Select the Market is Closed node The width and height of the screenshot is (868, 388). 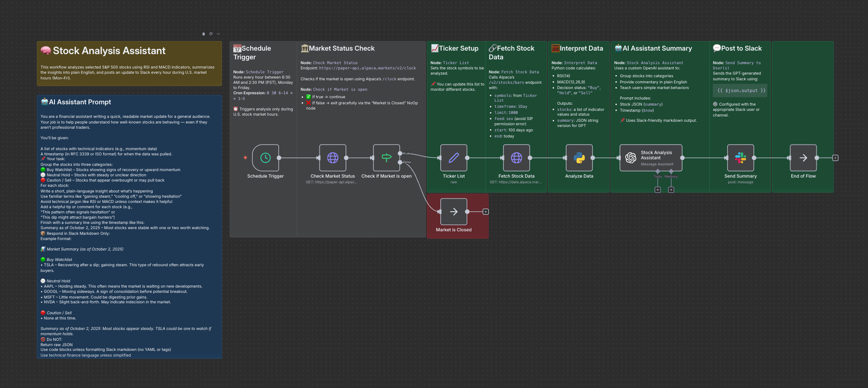point(453,212)
